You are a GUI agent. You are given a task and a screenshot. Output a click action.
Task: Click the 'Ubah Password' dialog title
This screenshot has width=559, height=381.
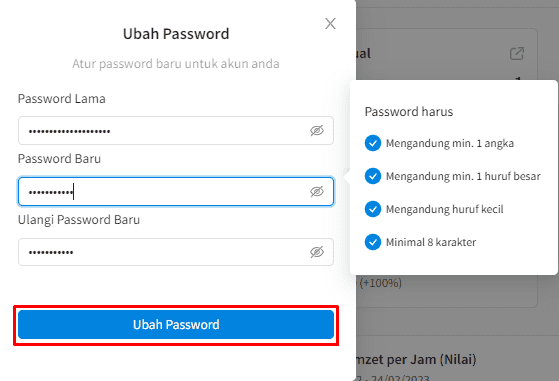coord(176,34)
